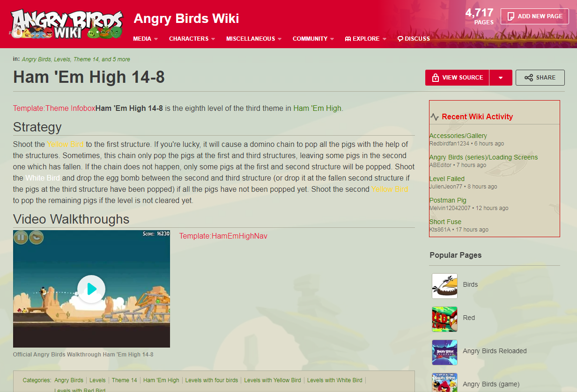
Task: Click the Angry Birds Wiki logo
Action: (67, 24)
